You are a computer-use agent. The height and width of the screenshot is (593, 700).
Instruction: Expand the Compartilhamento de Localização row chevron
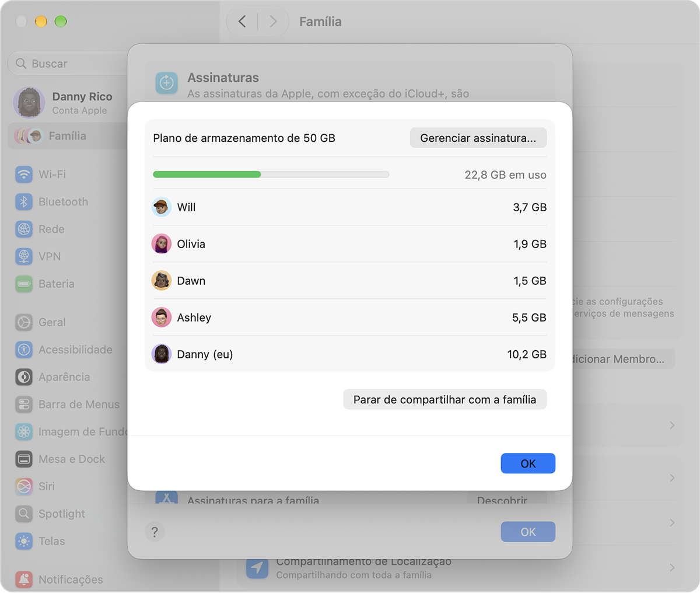pos(672,567)
